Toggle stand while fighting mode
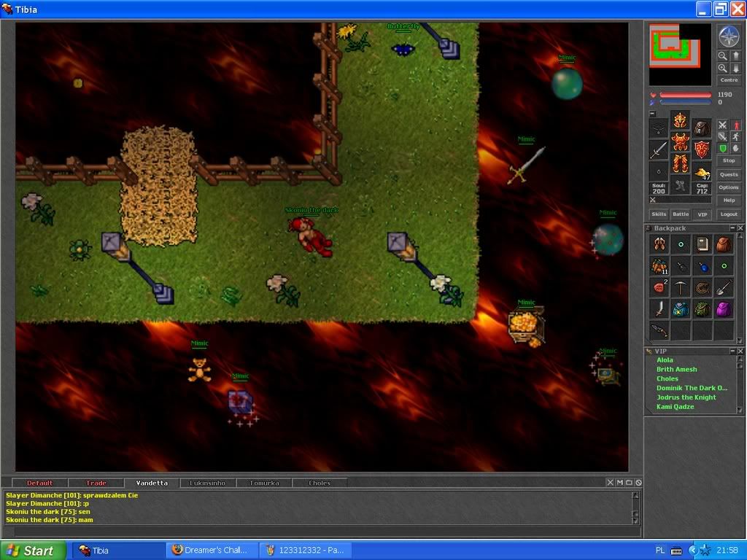 pos(736,125)
